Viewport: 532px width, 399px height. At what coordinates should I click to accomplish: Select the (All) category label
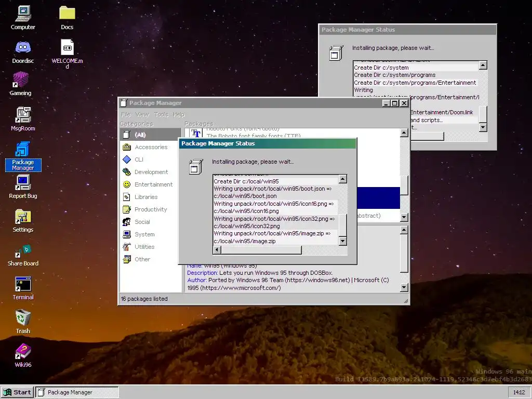140,135
